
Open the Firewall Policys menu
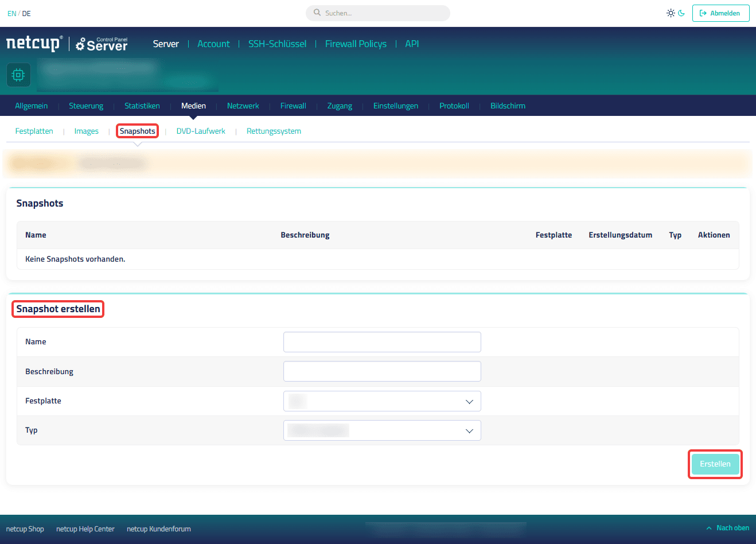pyautogui.click(x=356, y=44)
